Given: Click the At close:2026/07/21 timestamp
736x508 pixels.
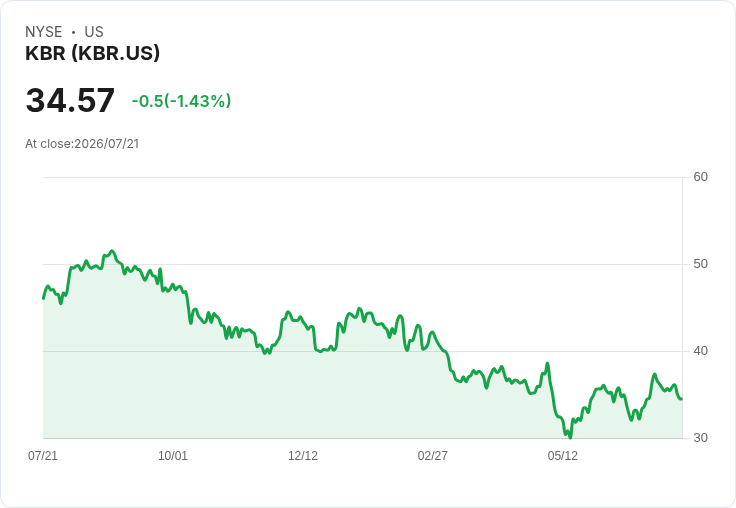Looking at the screenshot, I should (x=82, y=144).
